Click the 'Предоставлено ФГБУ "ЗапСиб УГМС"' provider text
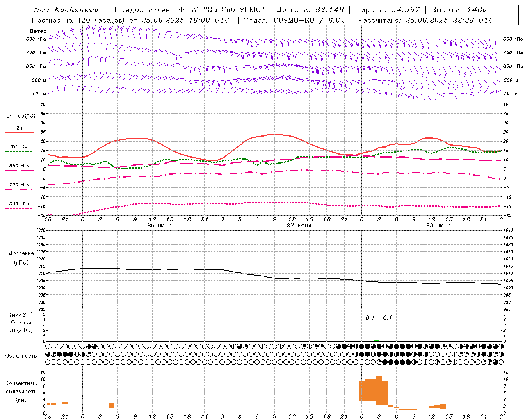Viewport: 525px width, 420px height. point(190,10)
